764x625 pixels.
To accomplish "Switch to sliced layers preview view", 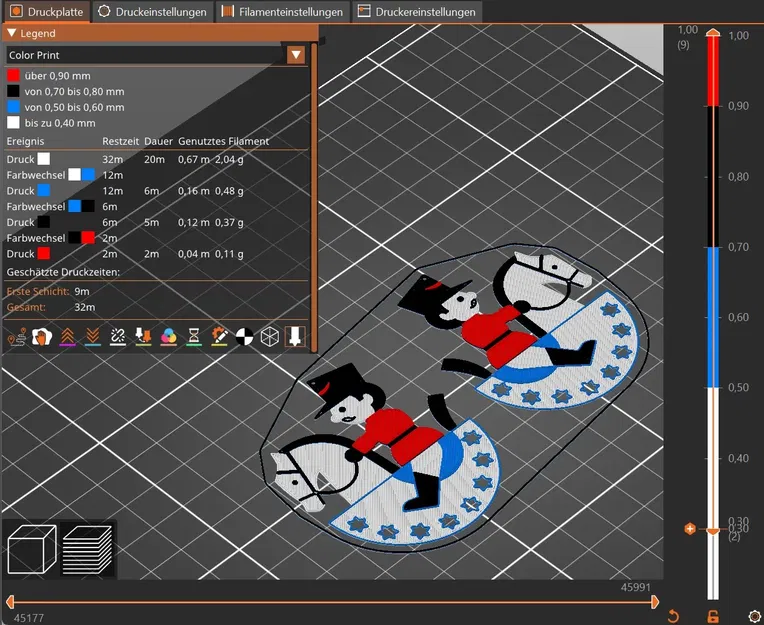I will (88, 549).
